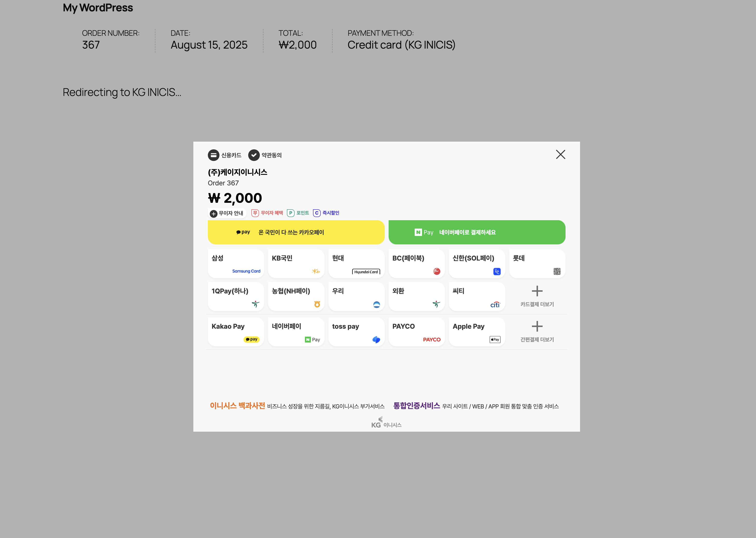Click the green Naver Pay banner button
Image resolution: width=756 pixels, height=538 pixels.
(x=477, y=232)
